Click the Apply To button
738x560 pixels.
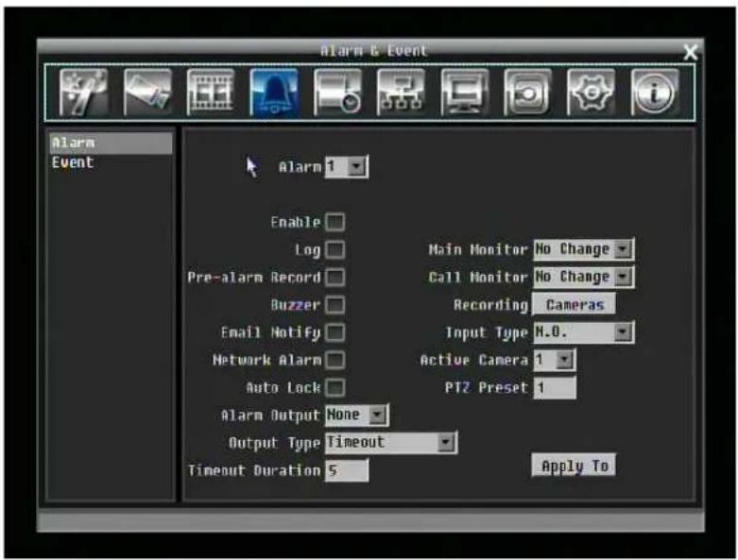pyautogui.click(x=574, y=466)
